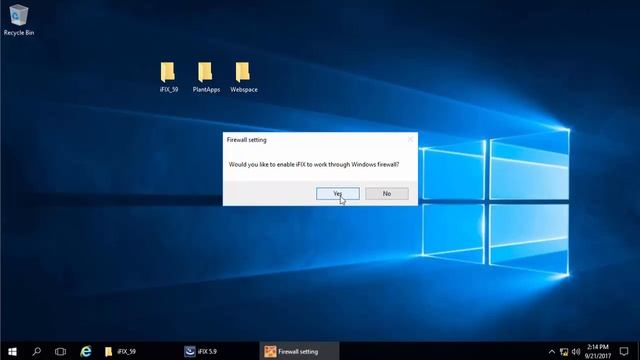Select the iFIX_59 folder on desktop
This screenshot has height=360, width=640.
point(169,78)
